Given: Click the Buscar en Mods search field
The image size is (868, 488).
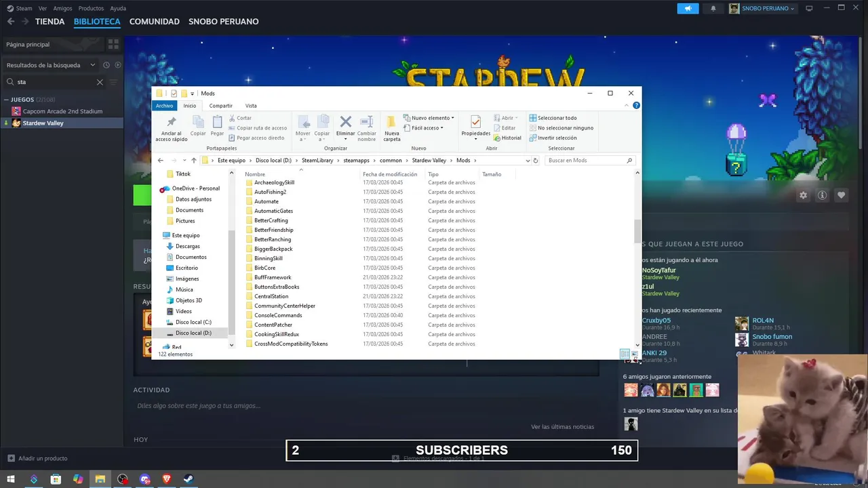Looking at the screenshot, I should coord(589,161).
